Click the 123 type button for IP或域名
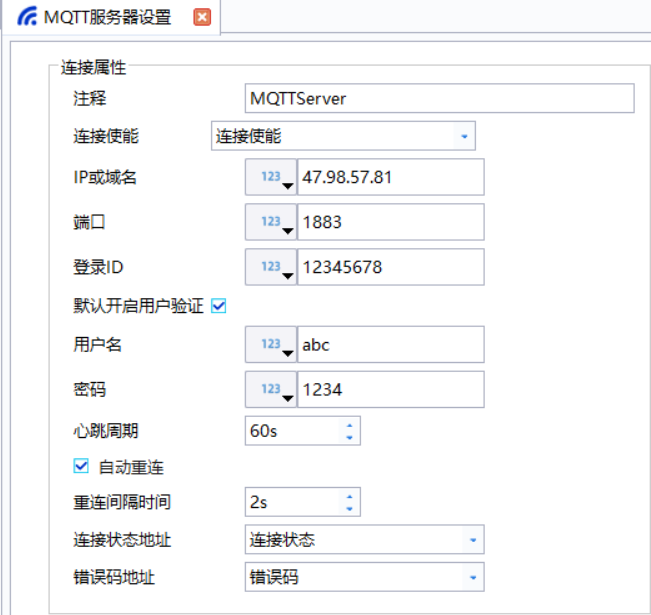Image resolution: width=651 pixels, height=615 pixels. [x=271, y=177]
